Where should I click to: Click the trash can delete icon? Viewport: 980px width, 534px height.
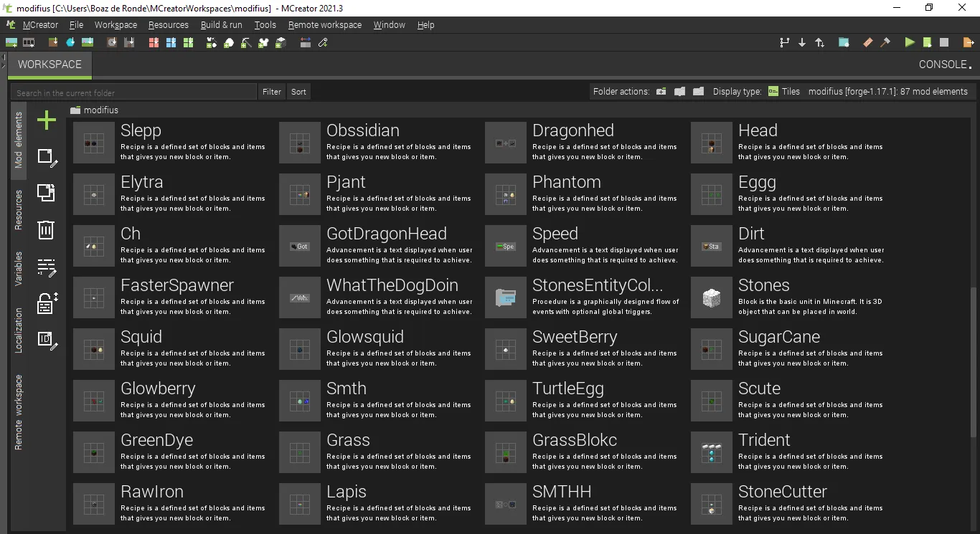click(46, 230)
